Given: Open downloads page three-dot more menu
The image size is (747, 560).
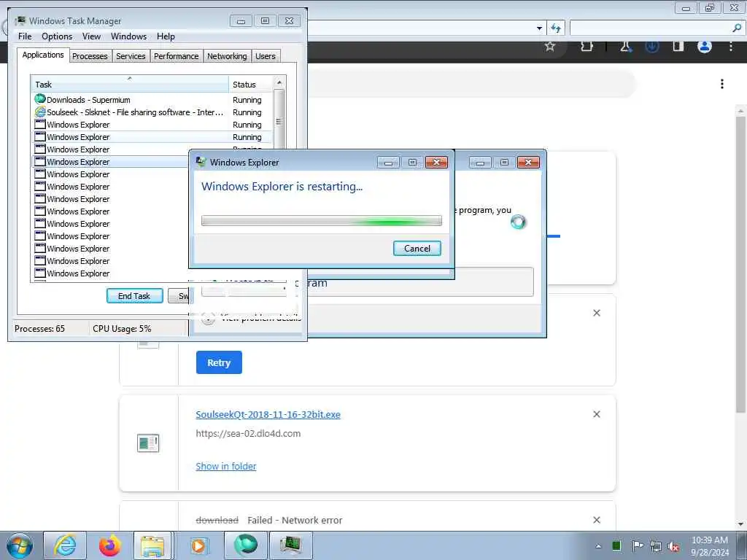Looking at the screenshot, I should 722,84.
